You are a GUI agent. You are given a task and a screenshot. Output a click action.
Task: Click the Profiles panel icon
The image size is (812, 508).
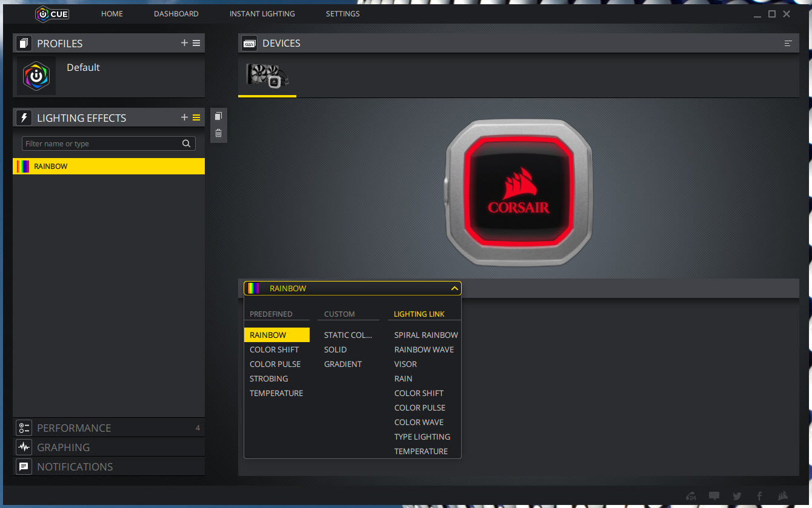(24, 44)
